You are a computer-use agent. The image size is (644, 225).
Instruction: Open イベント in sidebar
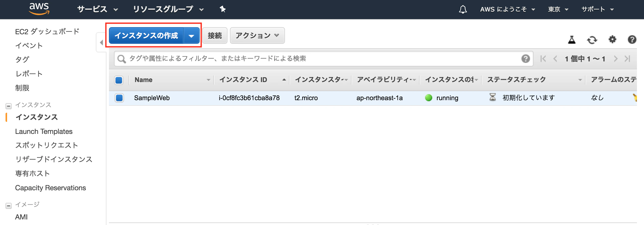(29, 46)
